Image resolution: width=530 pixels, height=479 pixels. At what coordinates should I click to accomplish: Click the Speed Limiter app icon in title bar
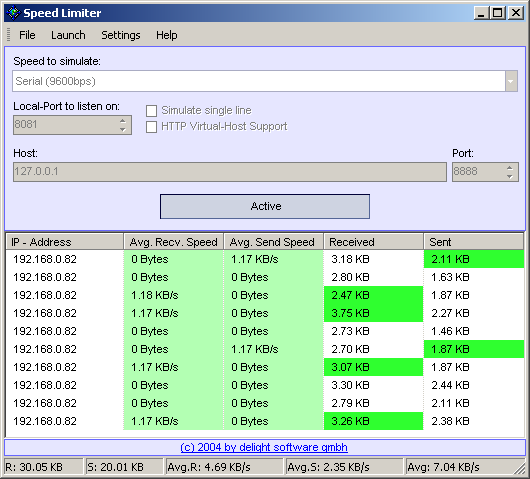[14, 13]
